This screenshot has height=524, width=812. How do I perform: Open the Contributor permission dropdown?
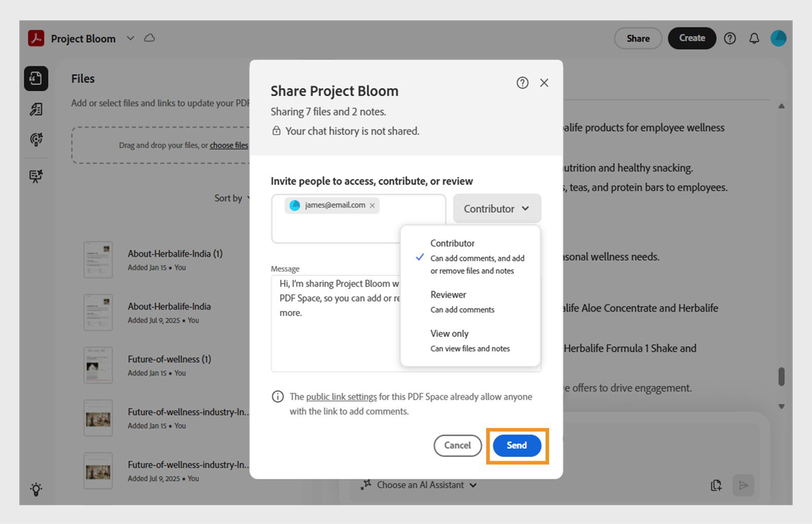pyautogui.click(x=496, y=208)
